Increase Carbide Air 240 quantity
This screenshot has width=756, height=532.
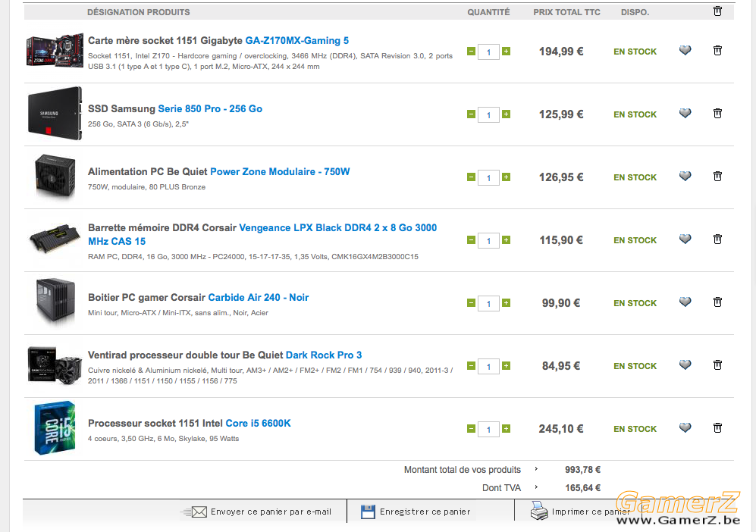coord(506,302)
